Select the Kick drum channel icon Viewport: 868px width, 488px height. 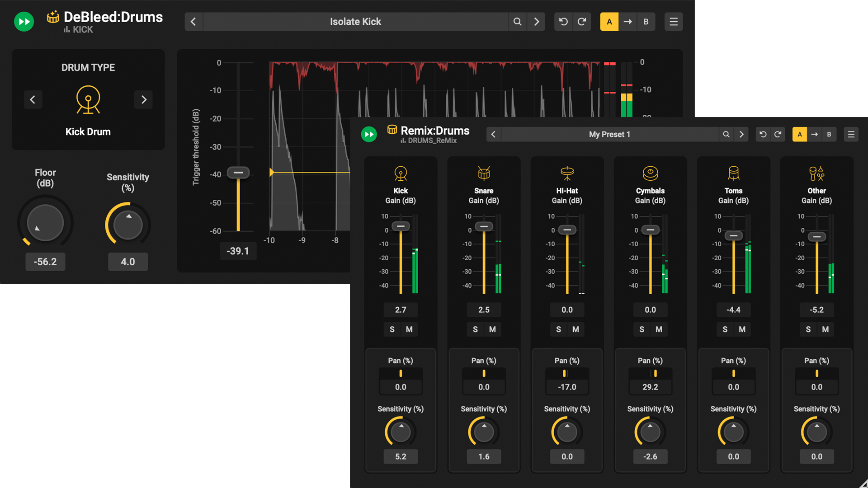coord(401,173)
